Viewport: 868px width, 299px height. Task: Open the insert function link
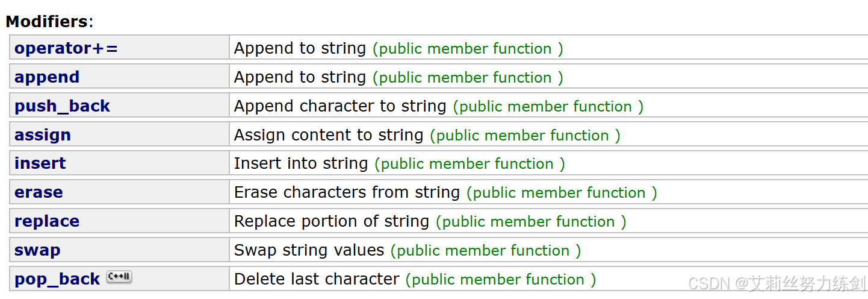pyautogui.click(x=40, y=163)
